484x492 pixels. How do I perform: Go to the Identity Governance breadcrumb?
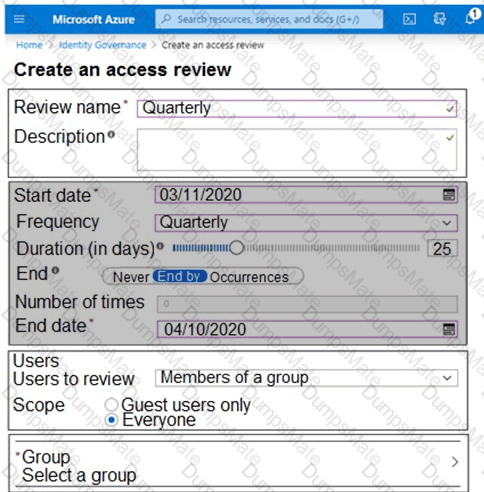(x=103, y=45)
